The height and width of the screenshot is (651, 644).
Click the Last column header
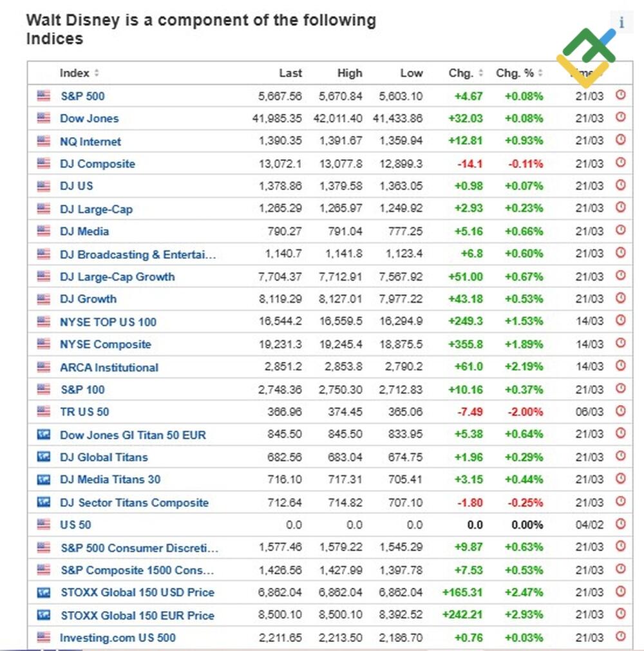click(290, 73)
